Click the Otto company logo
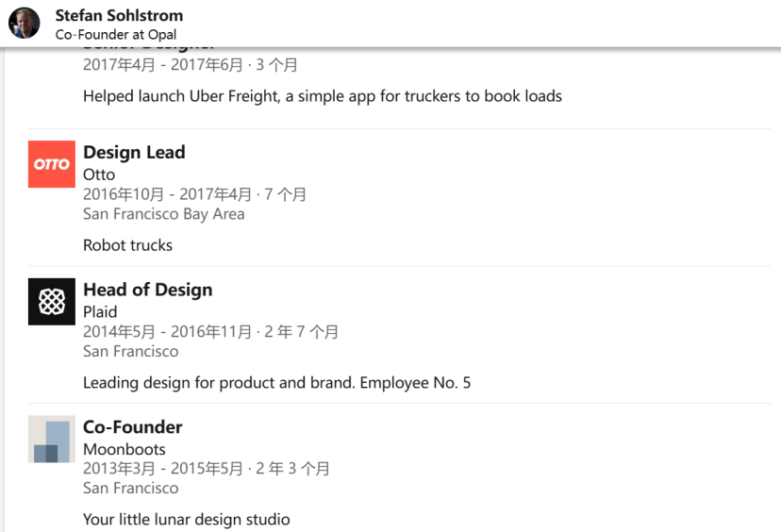Image resolution: width=781 pixels, height=532 pixels. click(52, 164)
